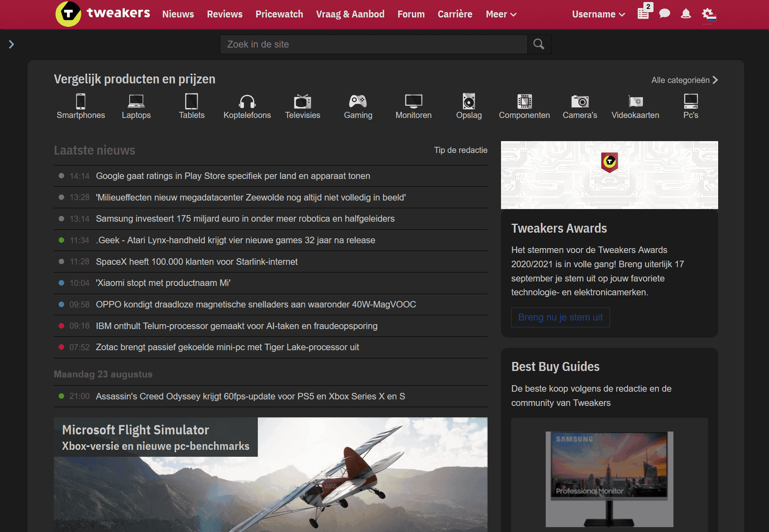Image resolution: width=769 pixels, height=532 pixels.
Task: Open the Opslag storage icon
Action: [x=469, y=101]
